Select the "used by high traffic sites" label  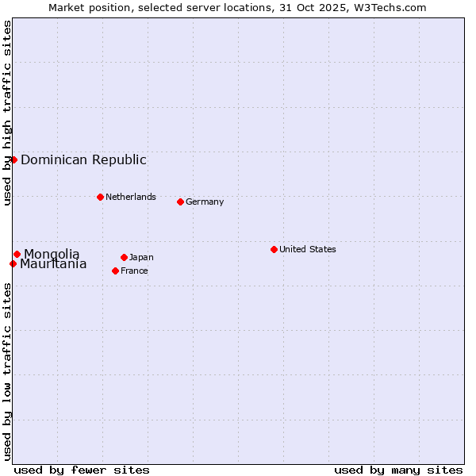(x=7, y=113)
